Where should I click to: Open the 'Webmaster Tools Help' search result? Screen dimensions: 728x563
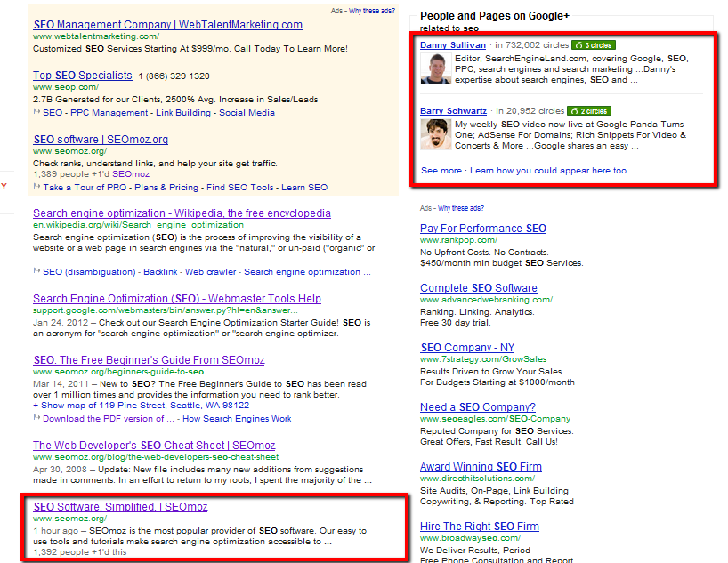[177, 299]
